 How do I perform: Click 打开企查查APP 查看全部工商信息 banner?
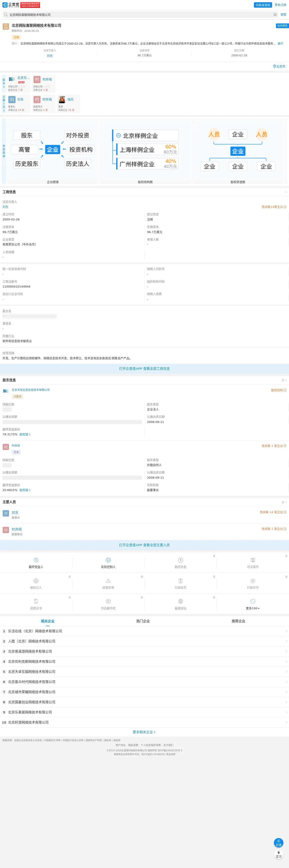point(144,369)
